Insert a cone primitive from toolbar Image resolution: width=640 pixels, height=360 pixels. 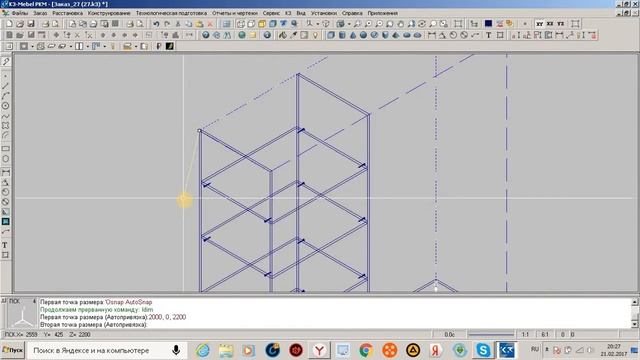(x=353, y=36)
